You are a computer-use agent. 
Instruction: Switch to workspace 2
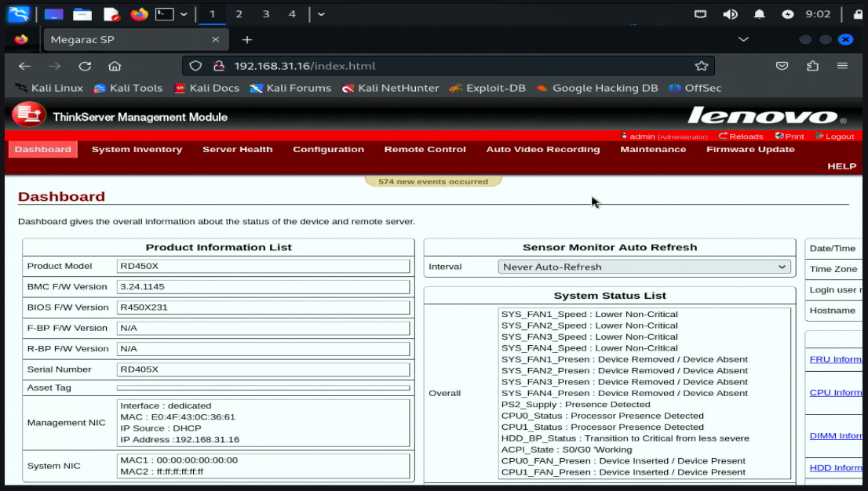[239, 14]
